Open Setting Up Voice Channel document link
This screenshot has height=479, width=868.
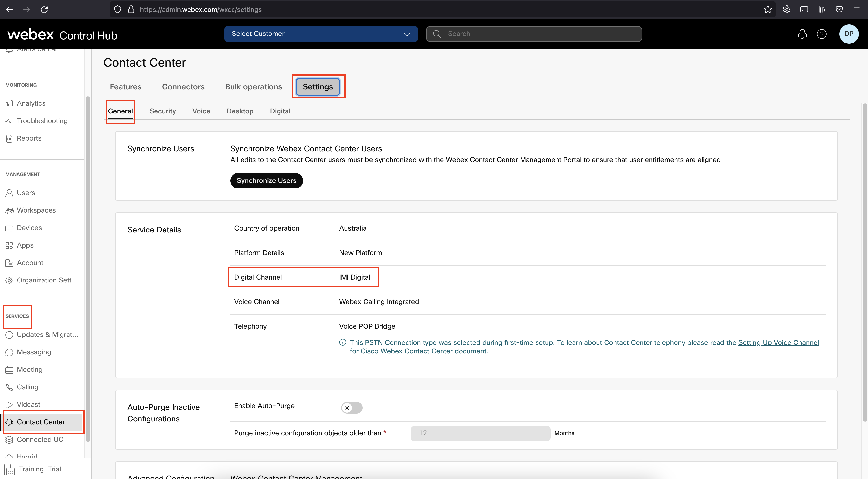coord(778,342)
